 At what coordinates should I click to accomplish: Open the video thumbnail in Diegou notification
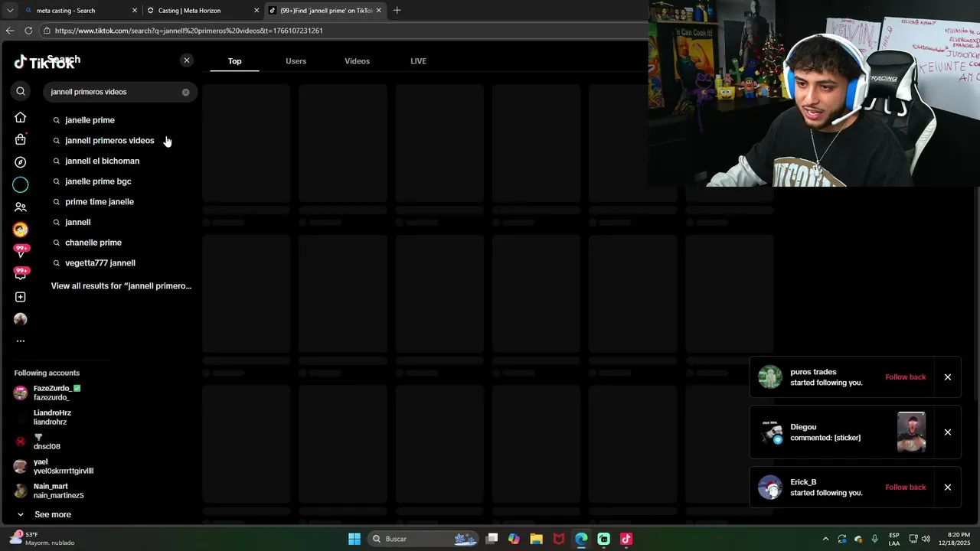tap(911, 432)
